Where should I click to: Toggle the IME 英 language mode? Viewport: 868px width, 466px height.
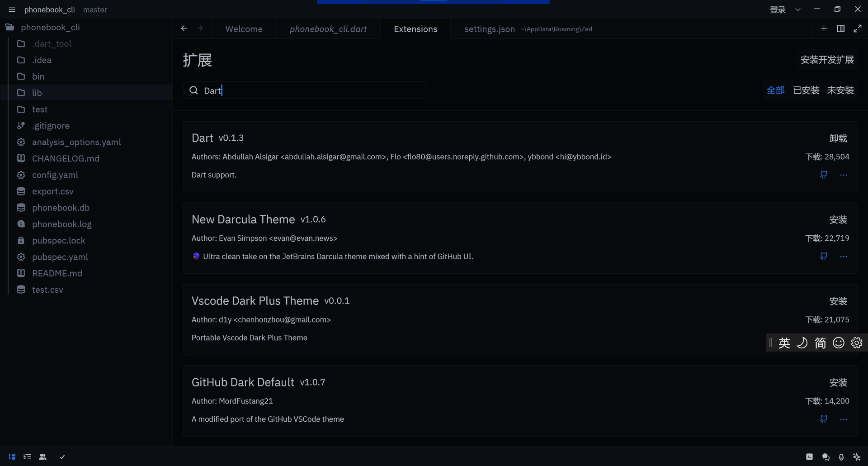[784, 343]
